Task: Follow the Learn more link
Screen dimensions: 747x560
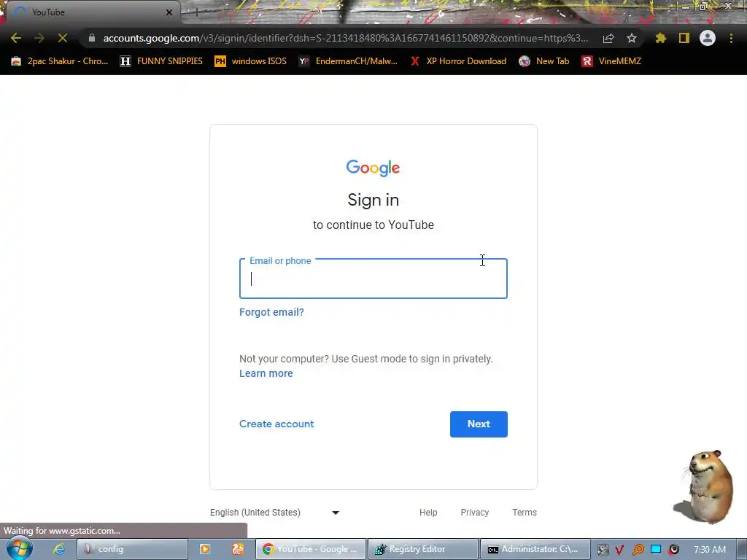Action: point(266,373)
